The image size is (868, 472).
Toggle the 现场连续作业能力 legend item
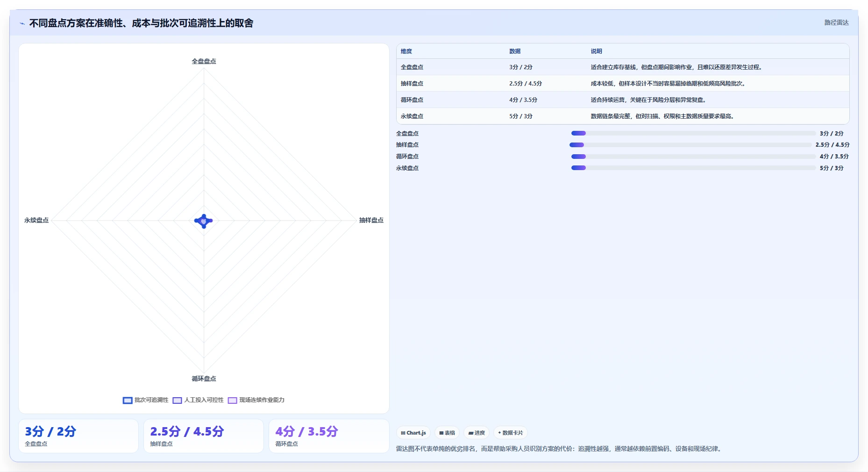[256, 400]
